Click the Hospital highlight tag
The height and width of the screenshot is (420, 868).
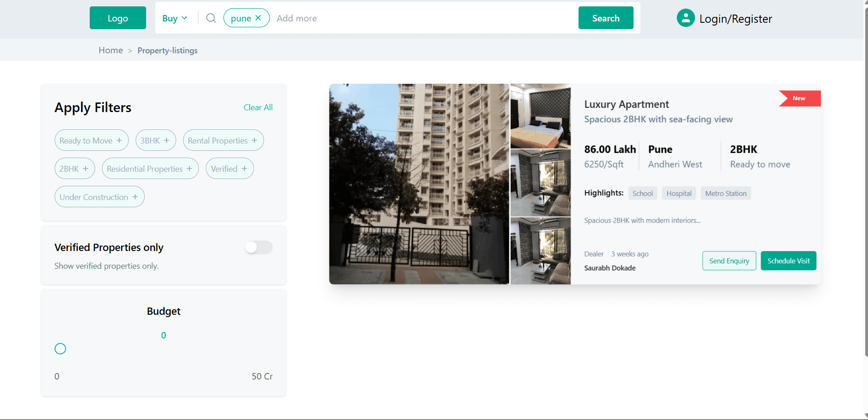coord(679,193)
